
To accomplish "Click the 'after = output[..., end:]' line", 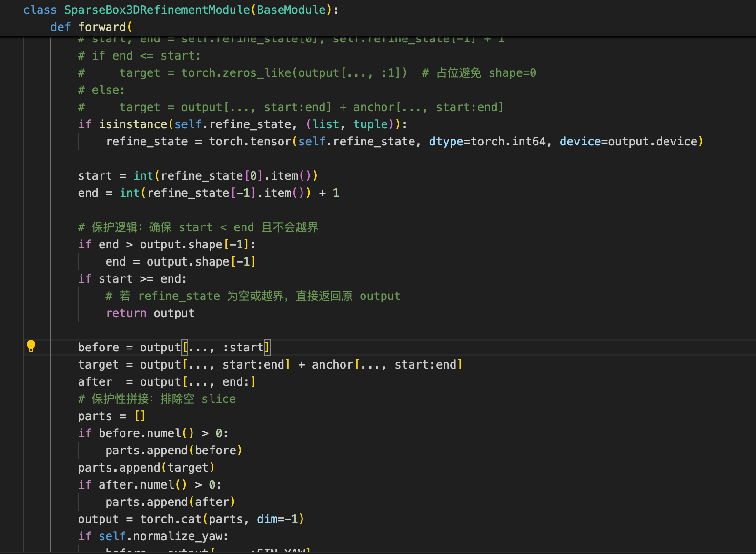I will 167,382.
